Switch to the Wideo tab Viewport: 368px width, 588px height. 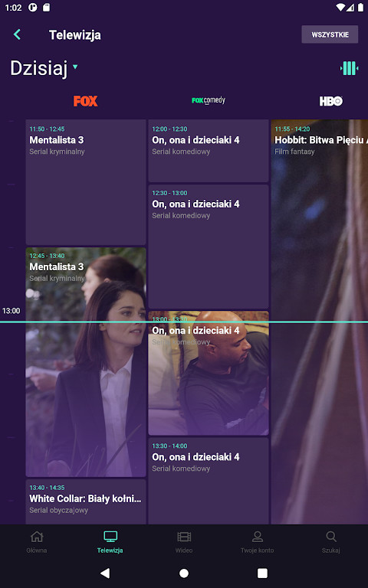coord(184,542)
